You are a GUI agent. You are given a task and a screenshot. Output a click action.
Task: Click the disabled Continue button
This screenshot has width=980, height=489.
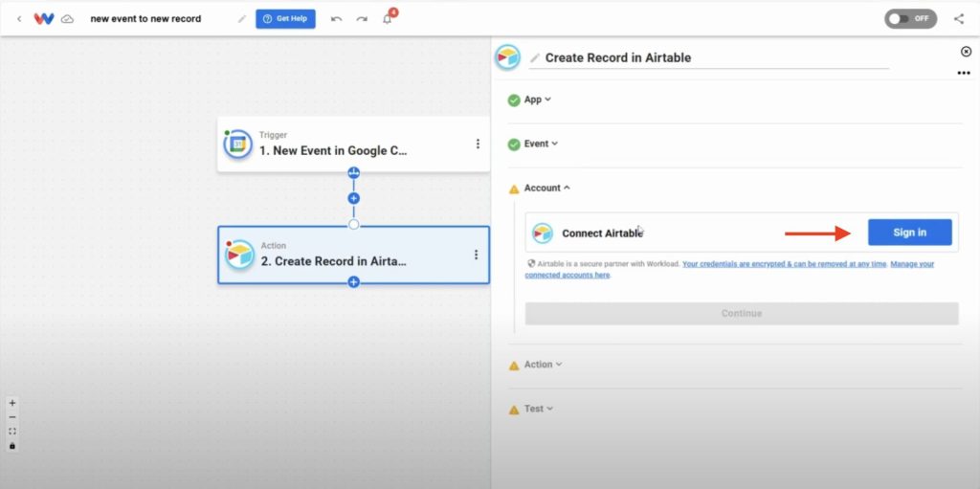click(x=742, y=313)
